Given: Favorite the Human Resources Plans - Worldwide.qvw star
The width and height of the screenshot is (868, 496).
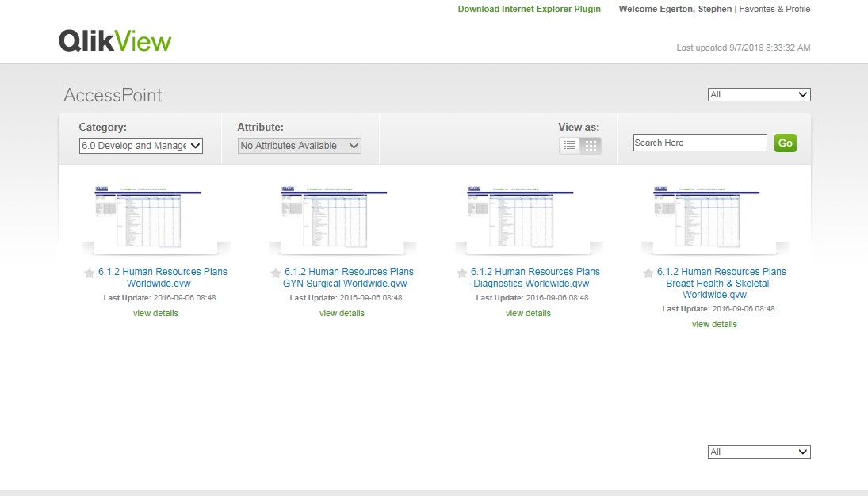Looking at the screenshot, I should tap(89, 273).
